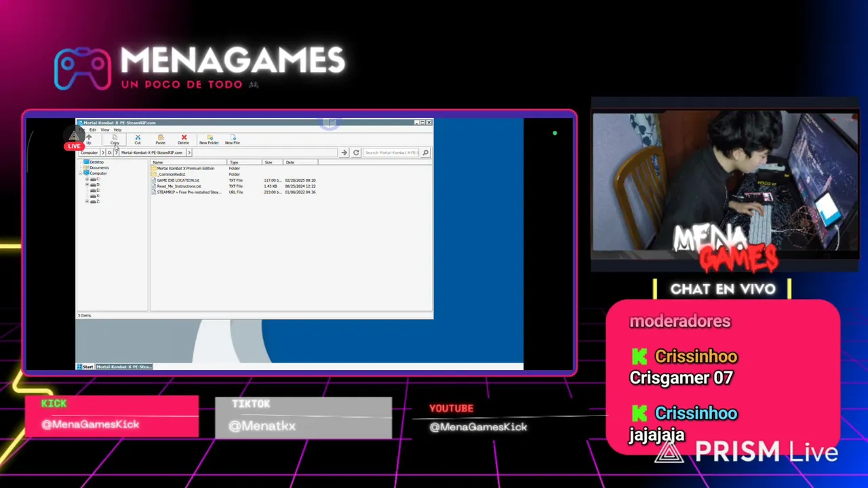Click the Cut scissors icon

tap(138, 137)
